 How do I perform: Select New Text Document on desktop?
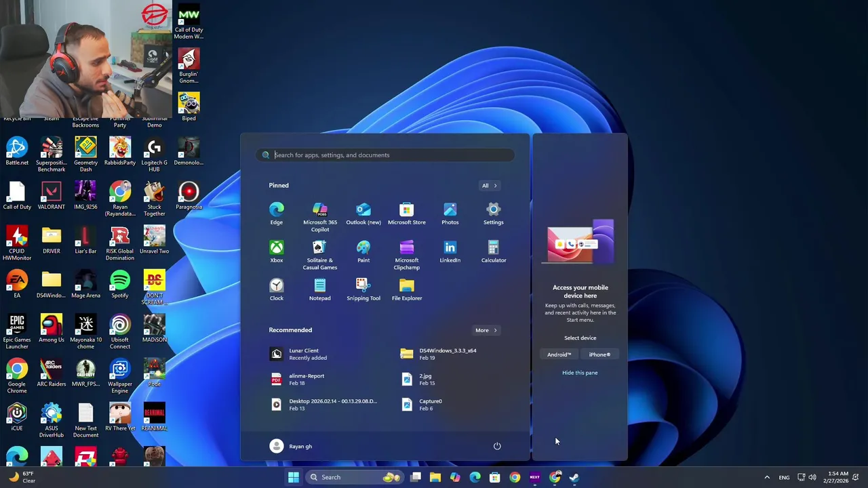(x=85, y=420)
